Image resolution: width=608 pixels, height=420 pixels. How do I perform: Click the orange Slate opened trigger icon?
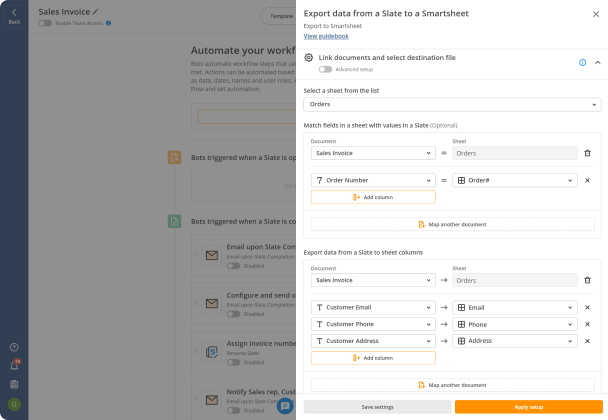(x=174, y=157)
